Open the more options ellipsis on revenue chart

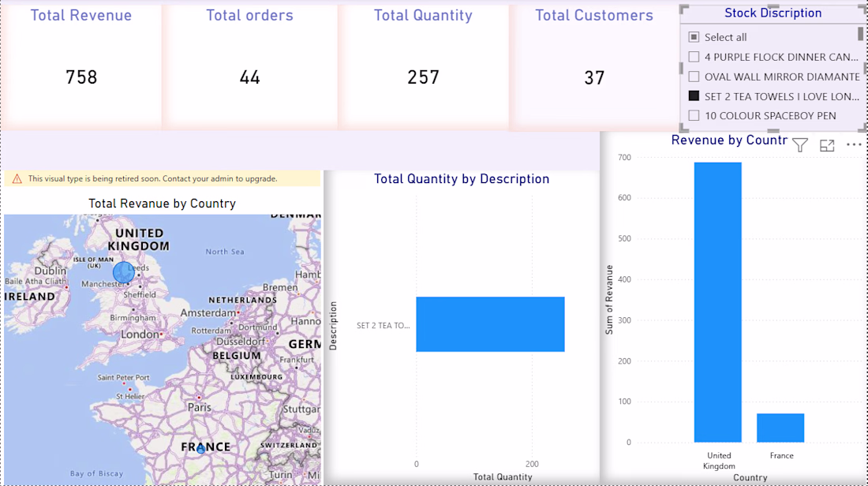tap(854, 145)
